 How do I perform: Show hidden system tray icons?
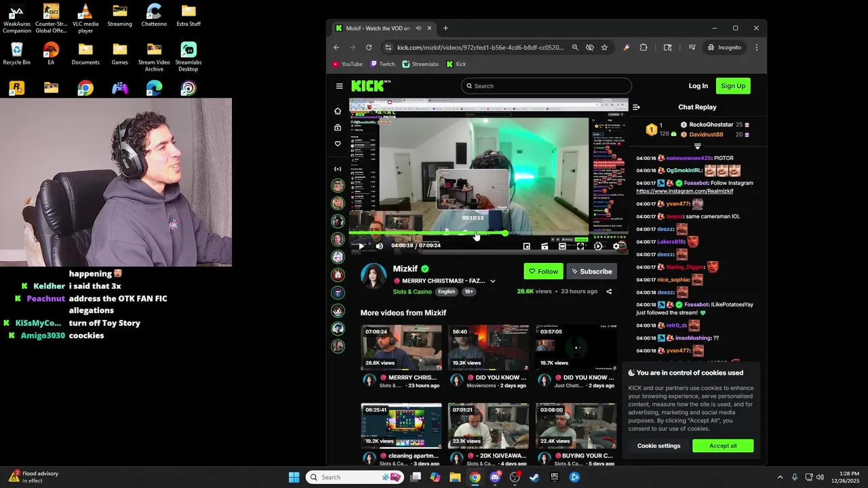(x=780, y=477)
